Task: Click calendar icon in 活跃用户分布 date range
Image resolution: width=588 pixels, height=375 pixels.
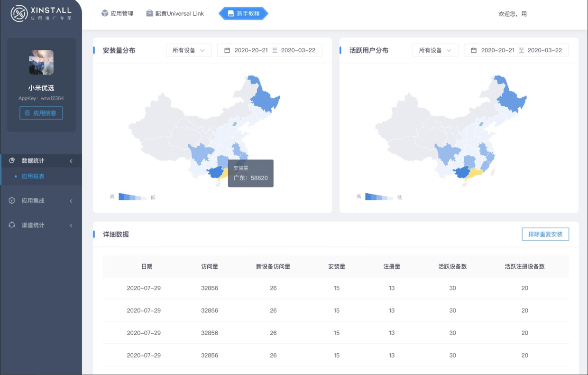Action: pyautogui.click(x=474, y=50)
